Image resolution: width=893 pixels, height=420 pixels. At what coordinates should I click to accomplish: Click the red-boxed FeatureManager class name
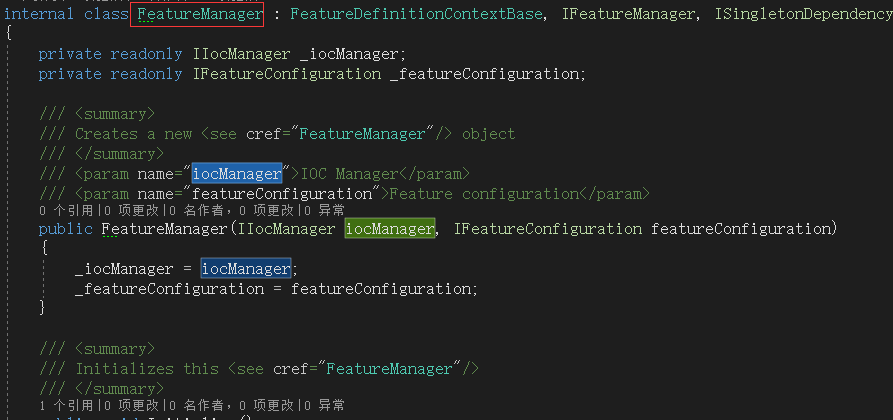click(x=197, y=14)
